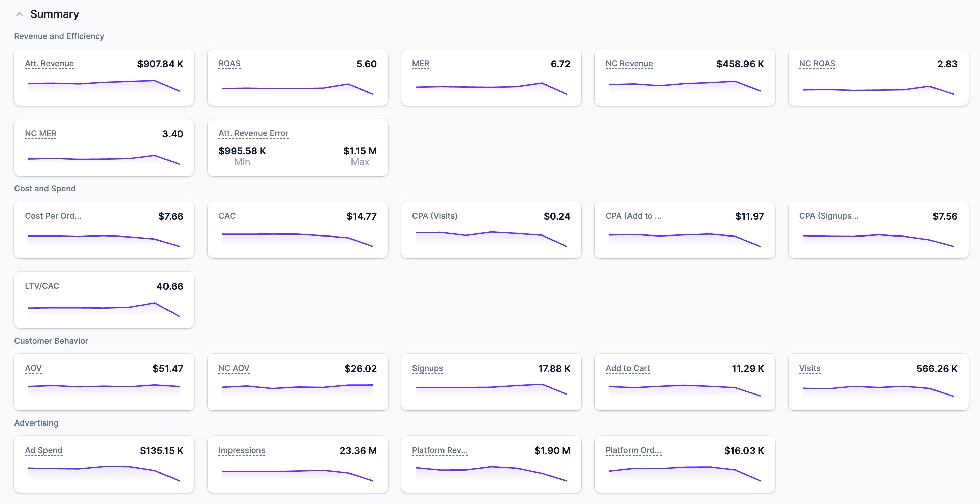The image size is (980, 504).
Task: Click the AOV metric label
Action: pos(33,368)
